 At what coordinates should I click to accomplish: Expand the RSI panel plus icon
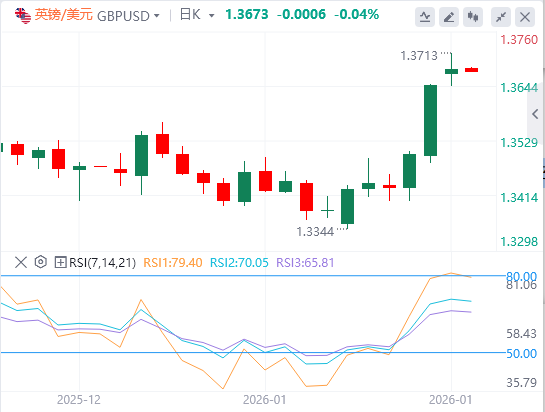click(60, 262)
